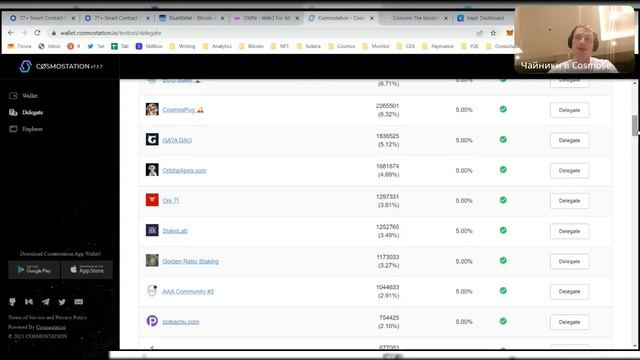The image size is (640, 360).
Task: Open the CEX bookmarks folder
Action: click(407, 46)
